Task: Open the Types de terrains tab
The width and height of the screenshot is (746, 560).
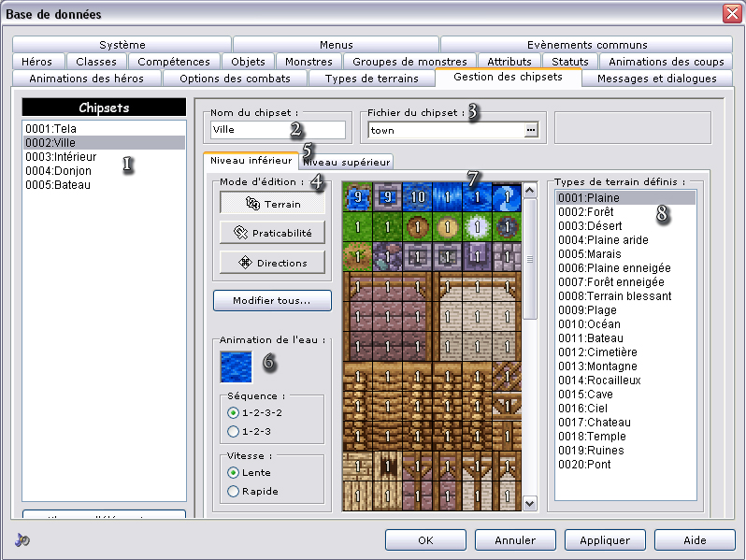Action: (x=371, y=79)
